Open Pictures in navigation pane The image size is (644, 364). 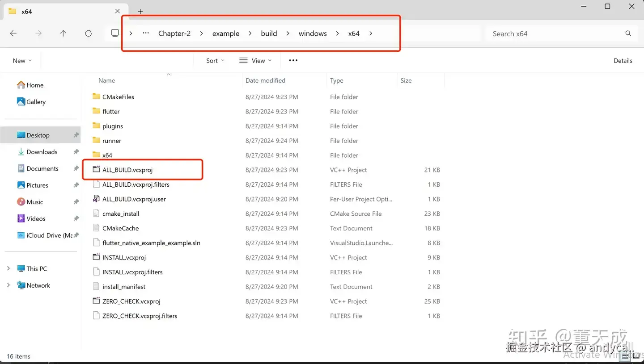click(x=33, y=185)
